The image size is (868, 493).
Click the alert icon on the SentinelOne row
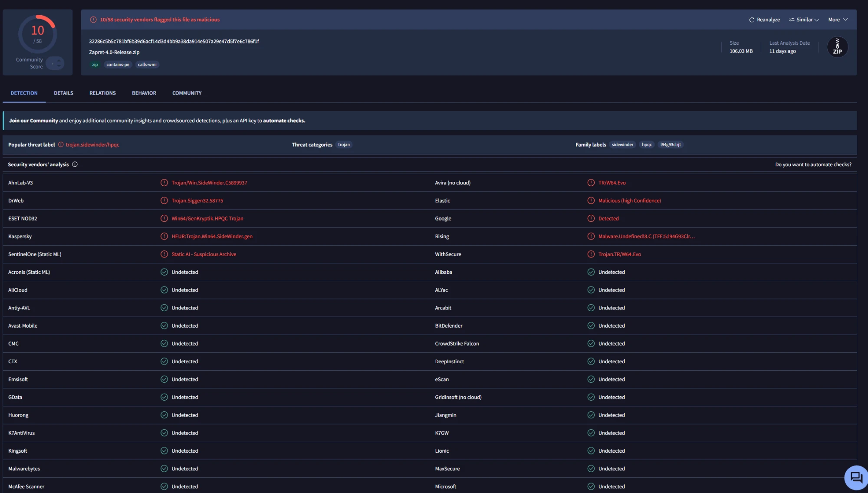(164, 254)
